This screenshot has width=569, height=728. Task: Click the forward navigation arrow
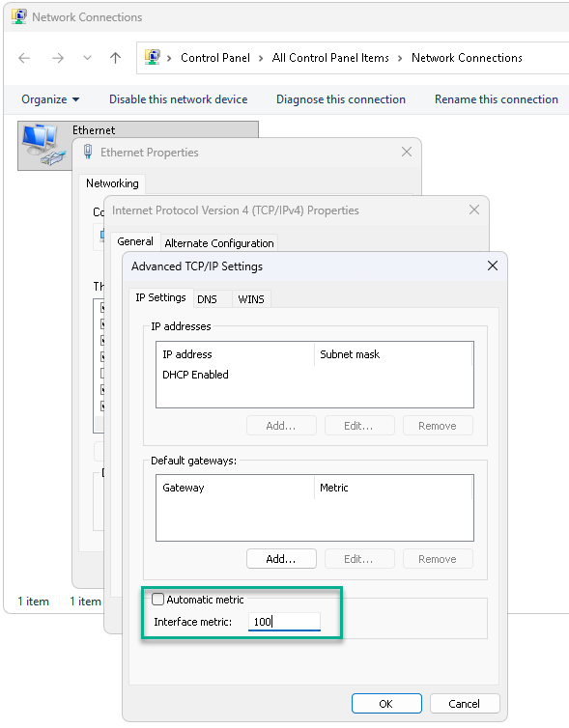click(58, 58)
